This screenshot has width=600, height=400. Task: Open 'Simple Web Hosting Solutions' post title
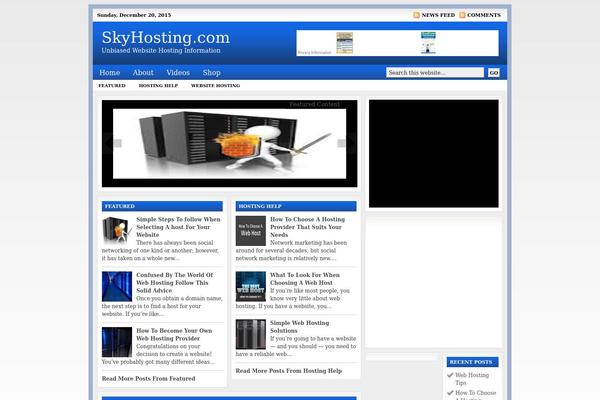300,327
